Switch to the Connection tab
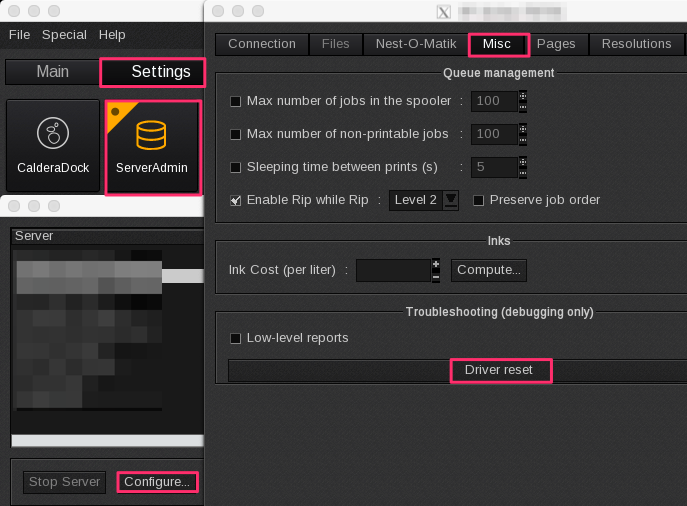 point(261,44)
